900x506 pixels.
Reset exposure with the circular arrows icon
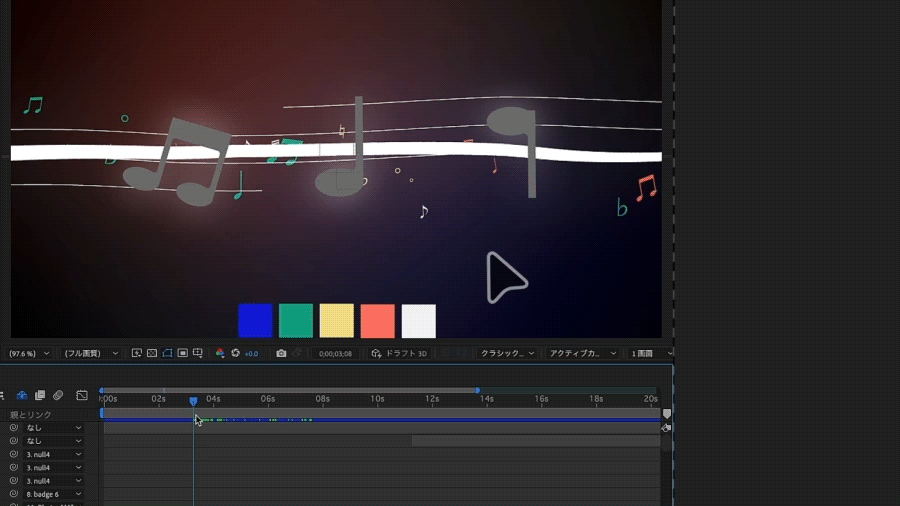point(235,353)
